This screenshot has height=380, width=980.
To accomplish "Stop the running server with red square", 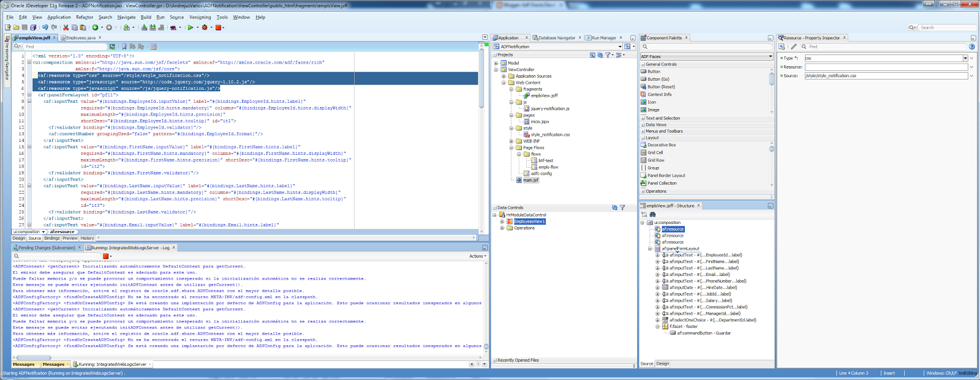I will (x=218, y=28).
